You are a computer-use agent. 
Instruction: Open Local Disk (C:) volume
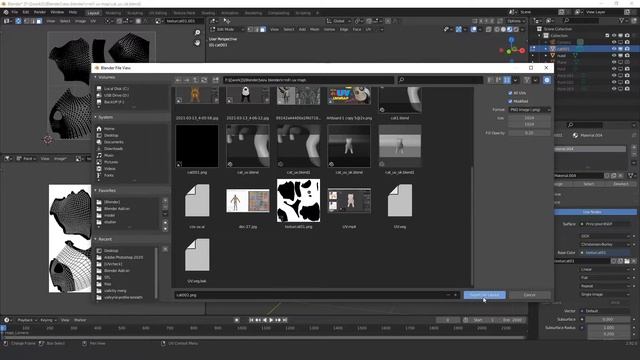[x=116, y=89]
